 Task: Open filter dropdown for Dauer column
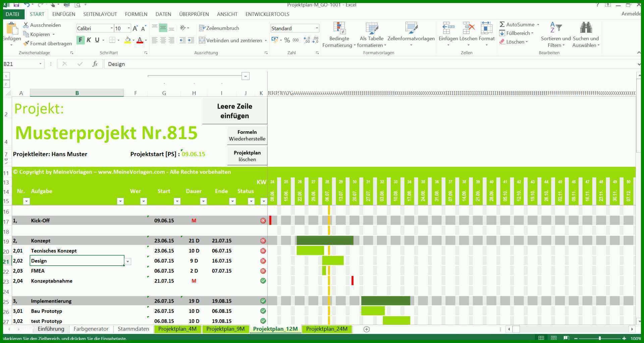(x=203, y=201)
